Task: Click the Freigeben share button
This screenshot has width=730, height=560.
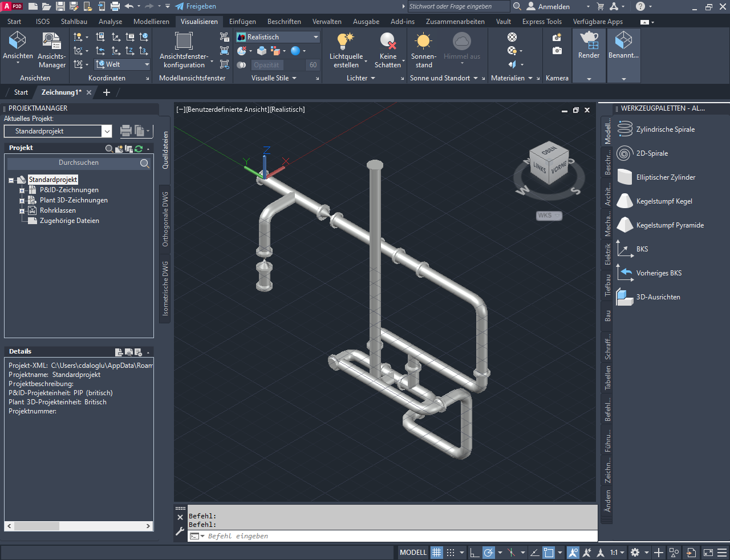Action: [196, 6]
